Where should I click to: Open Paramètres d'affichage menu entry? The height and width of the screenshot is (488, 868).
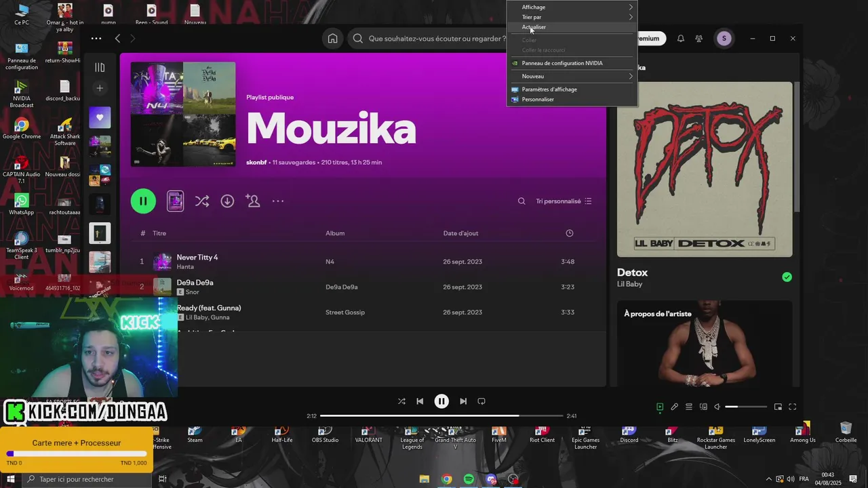[572, 89]
